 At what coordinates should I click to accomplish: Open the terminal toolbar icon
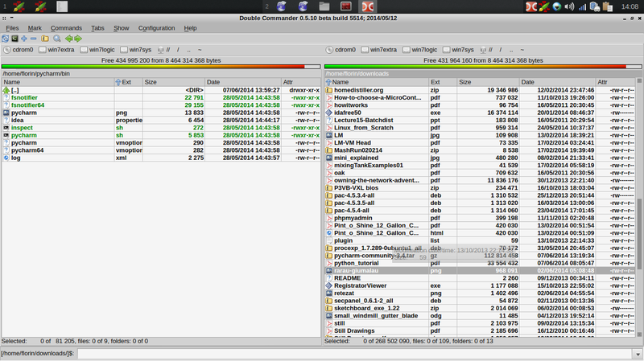coord(14,39)
